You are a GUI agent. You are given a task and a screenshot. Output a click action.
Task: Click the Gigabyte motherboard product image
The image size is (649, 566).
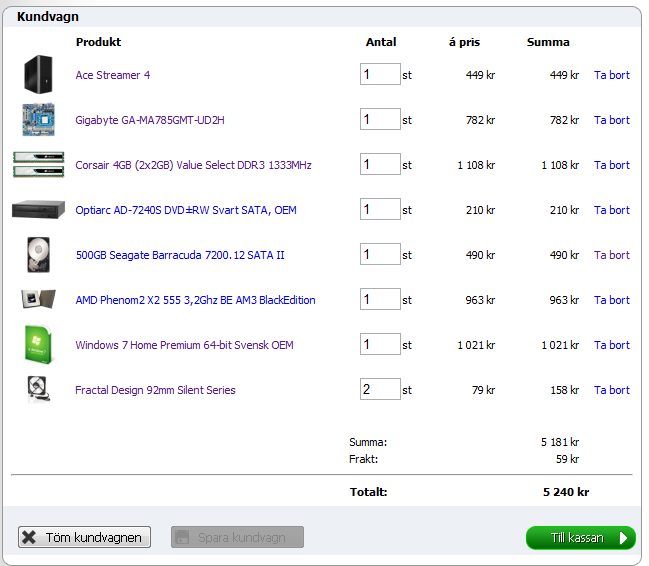click(x=38, y=120)
